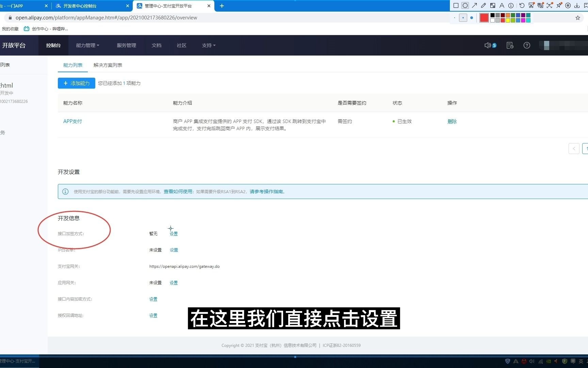Select the large brush size dot

(471, 18)
